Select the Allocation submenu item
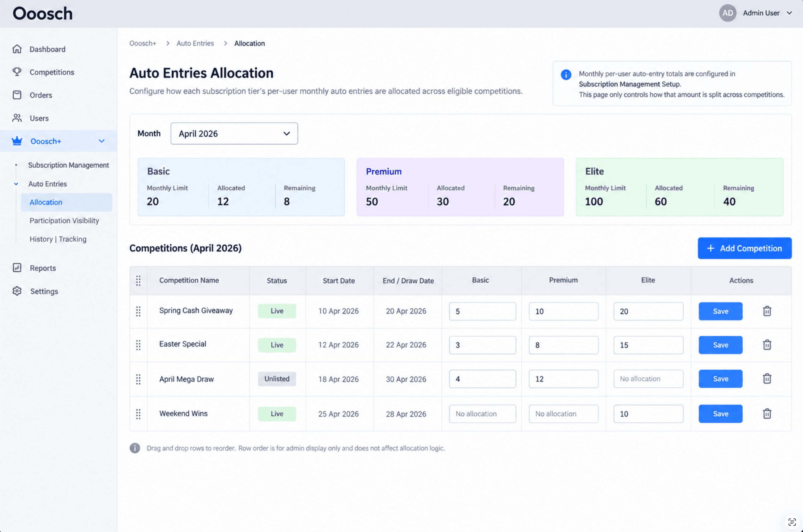The image size is (803, 532). [x=67, y=202]
